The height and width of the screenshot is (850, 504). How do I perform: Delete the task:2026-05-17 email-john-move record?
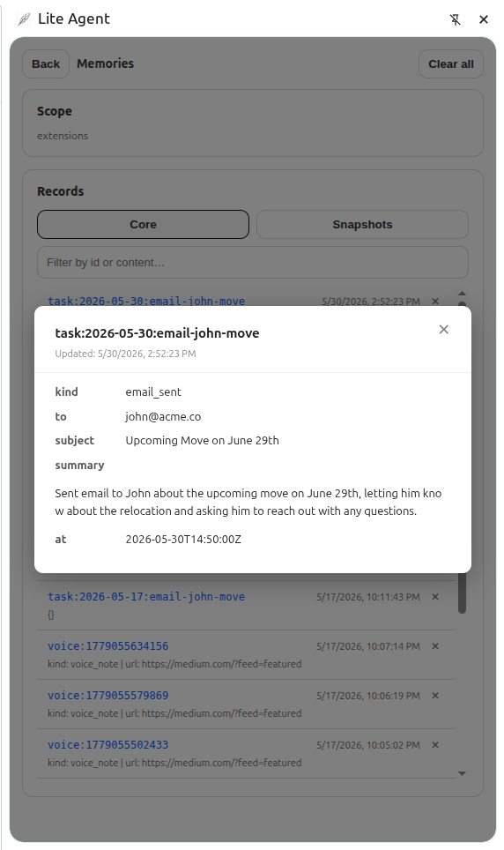pos(435,597)
